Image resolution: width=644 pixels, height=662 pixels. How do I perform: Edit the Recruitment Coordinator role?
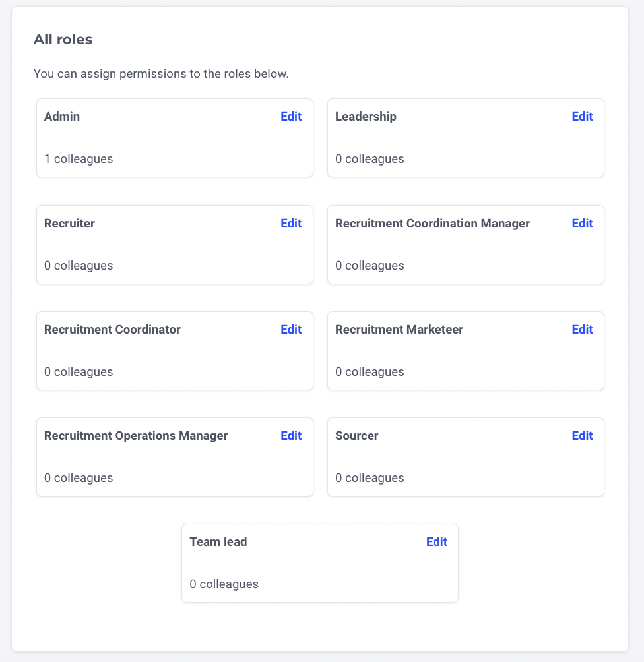point(291,330)
